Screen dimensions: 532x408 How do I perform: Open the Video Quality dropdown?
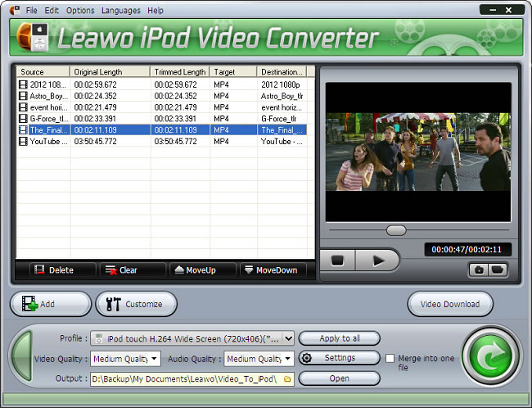point(155,358)
